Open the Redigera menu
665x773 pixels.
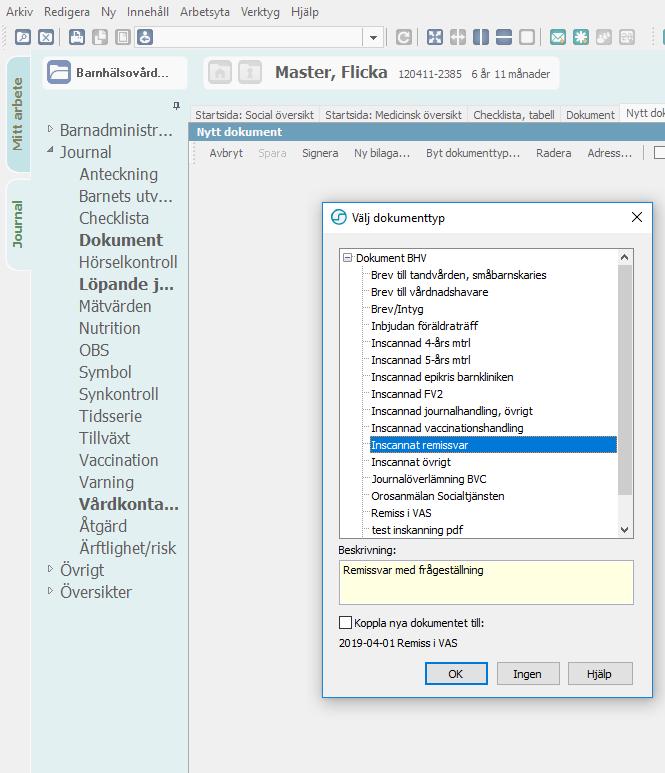pyautogui.click(x=67, y=12)
